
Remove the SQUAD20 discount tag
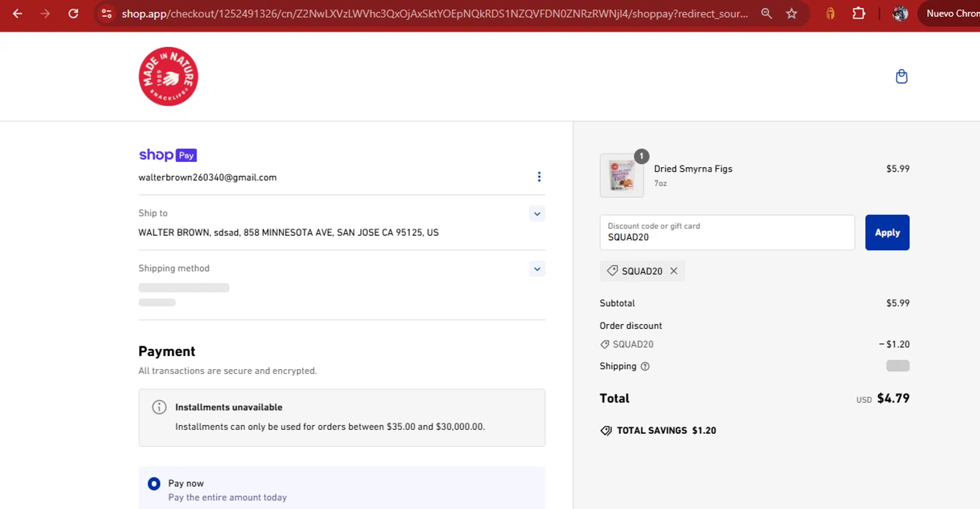(674, 271)
